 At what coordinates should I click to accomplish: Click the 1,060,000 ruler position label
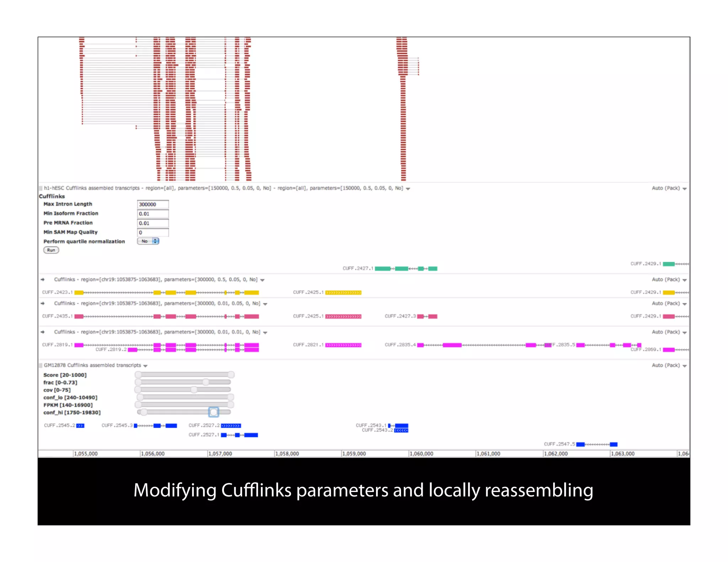[422, 454]
